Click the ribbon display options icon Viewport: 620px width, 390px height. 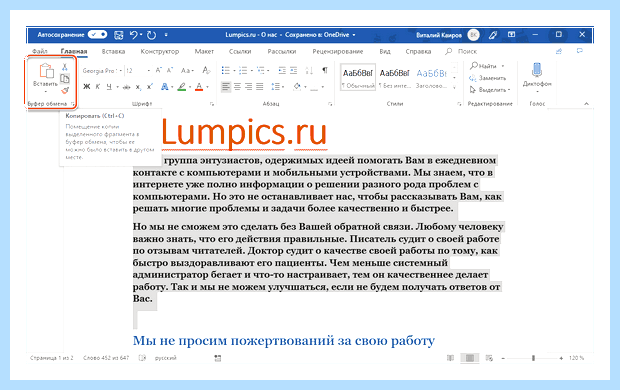click(511, 35)
